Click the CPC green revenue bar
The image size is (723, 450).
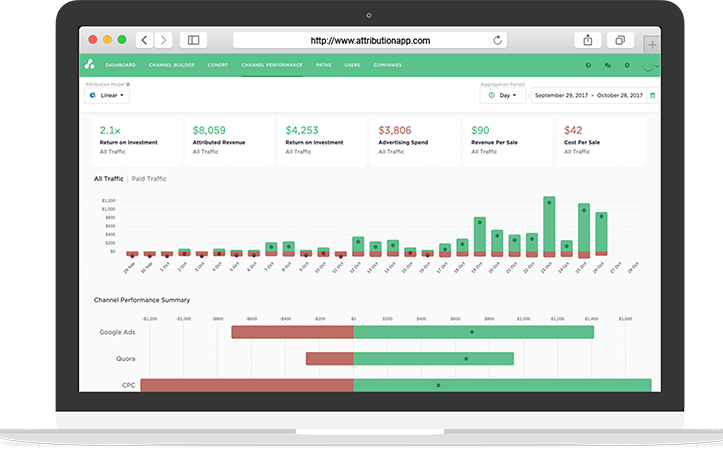503,385
